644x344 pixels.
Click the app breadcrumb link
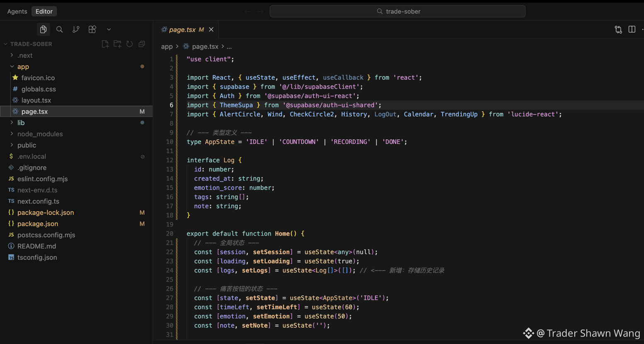(x=166, y=47)
